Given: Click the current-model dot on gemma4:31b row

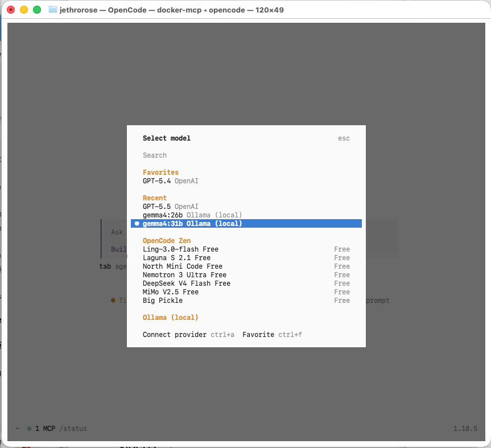Looking at the screenshot, I should [x=137, y=224].
